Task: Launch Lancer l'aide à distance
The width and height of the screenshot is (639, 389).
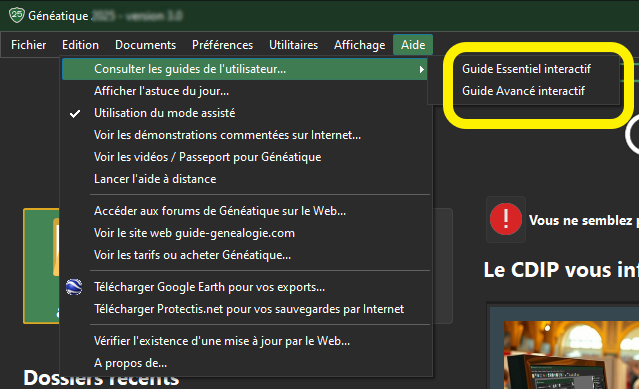Action: coord(245,179)
